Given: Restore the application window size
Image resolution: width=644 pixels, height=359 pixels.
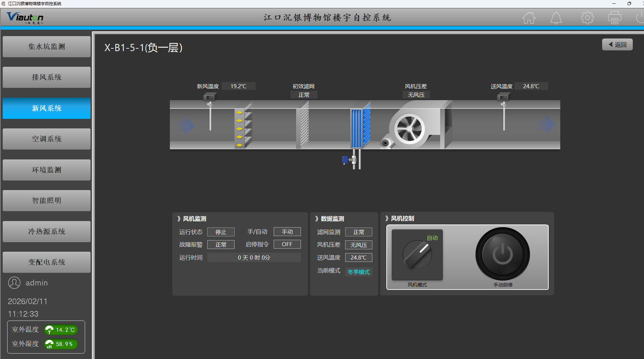Looking at the screenshot, I should pos(629,3).
